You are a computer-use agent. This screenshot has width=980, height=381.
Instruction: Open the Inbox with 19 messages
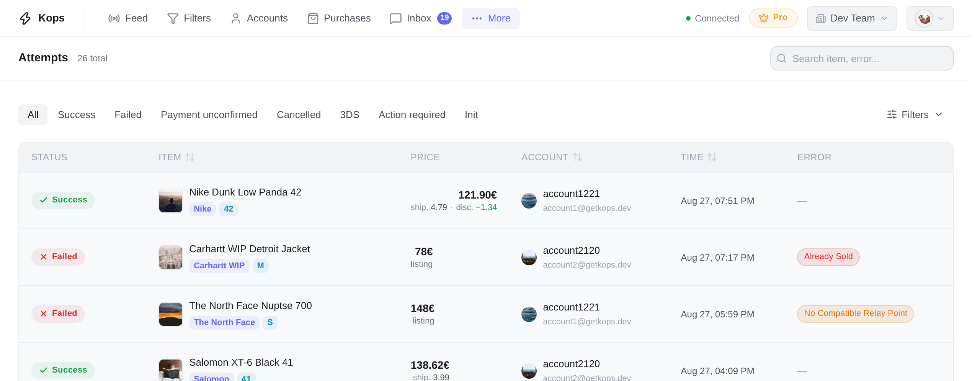421,18
